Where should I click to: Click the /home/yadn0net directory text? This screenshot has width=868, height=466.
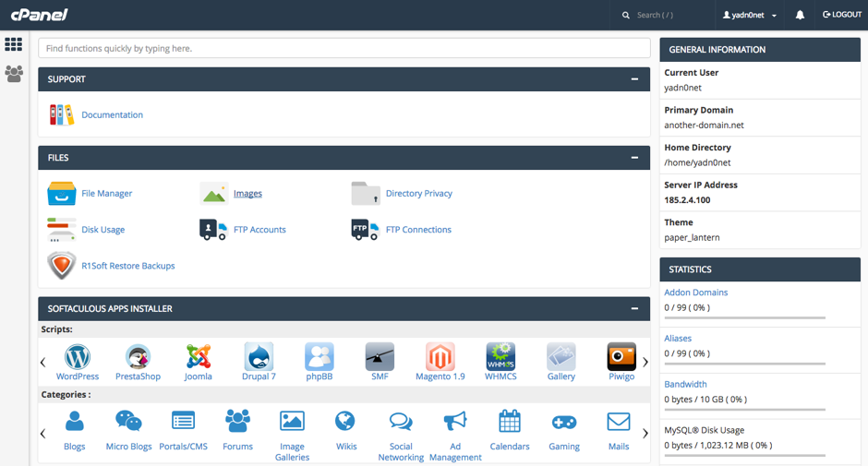[697, 162]
